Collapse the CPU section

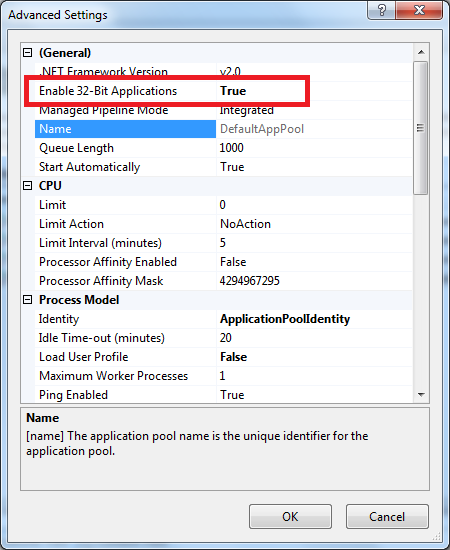(x=27, y=186)
